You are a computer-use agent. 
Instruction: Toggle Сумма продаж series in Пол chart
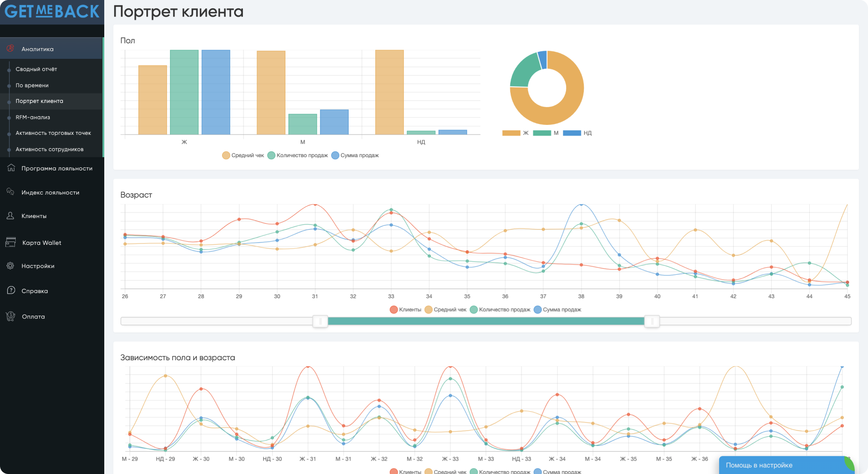click(355, 155)
